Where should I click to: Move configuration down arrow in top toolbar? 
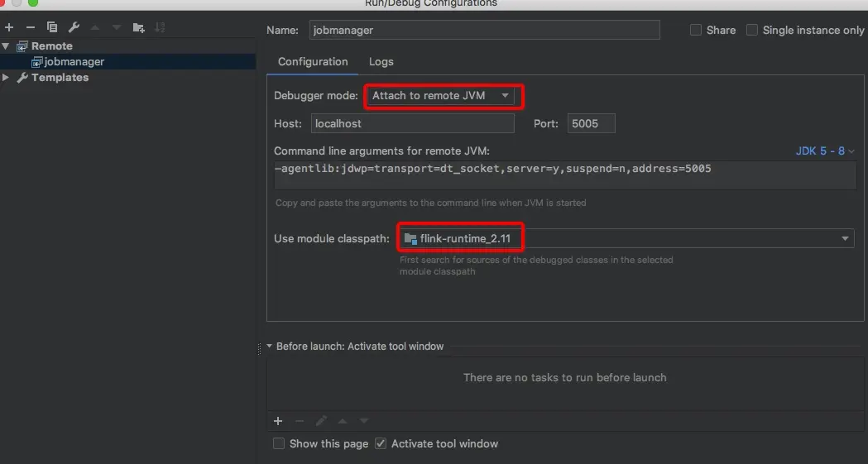[117, 27]
